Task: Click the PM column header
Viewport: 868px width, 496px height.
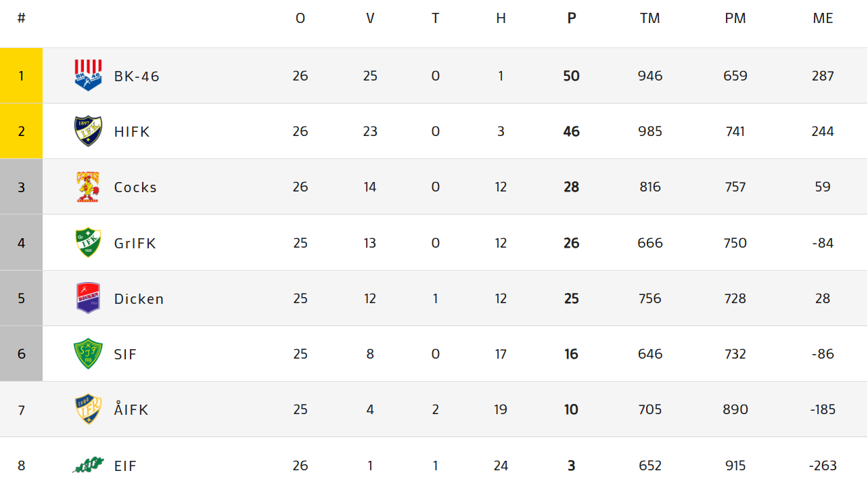Action: pos(735,18)
